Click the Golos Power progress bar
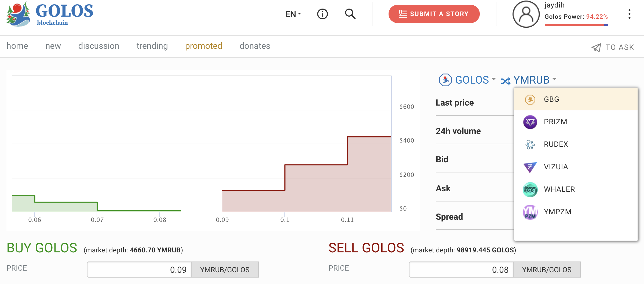The width and height of the screenshot is (644, 284). [576, 25]
